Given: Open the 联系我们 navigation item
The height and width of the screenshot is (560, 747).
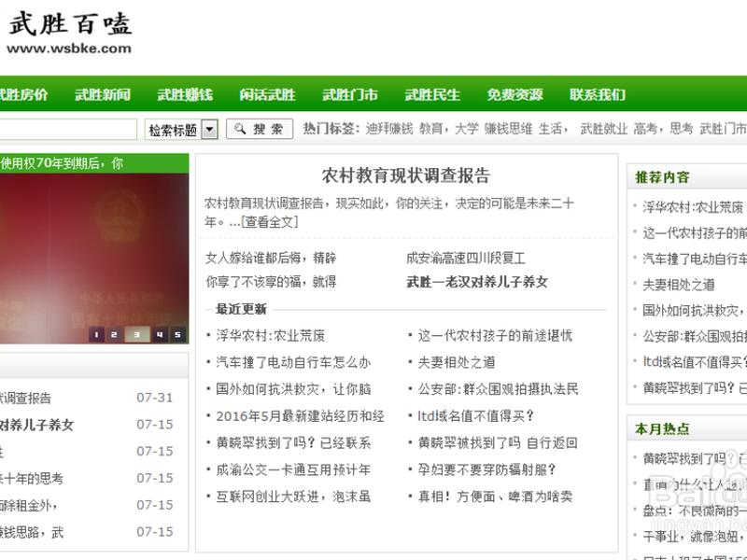Looking at the screenshot, I should (598, 95).
